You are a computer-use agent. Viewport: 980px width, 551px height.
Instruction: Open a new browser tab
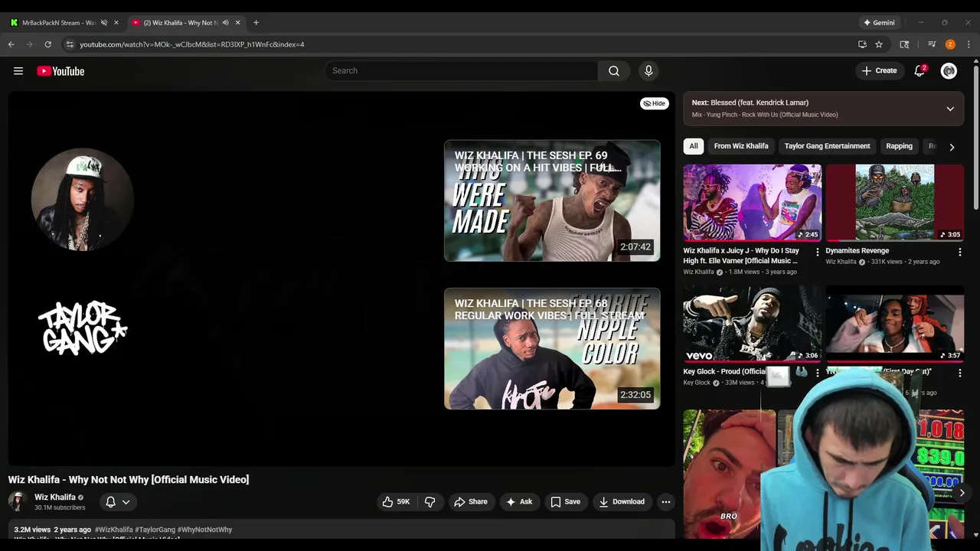(256, 22)
